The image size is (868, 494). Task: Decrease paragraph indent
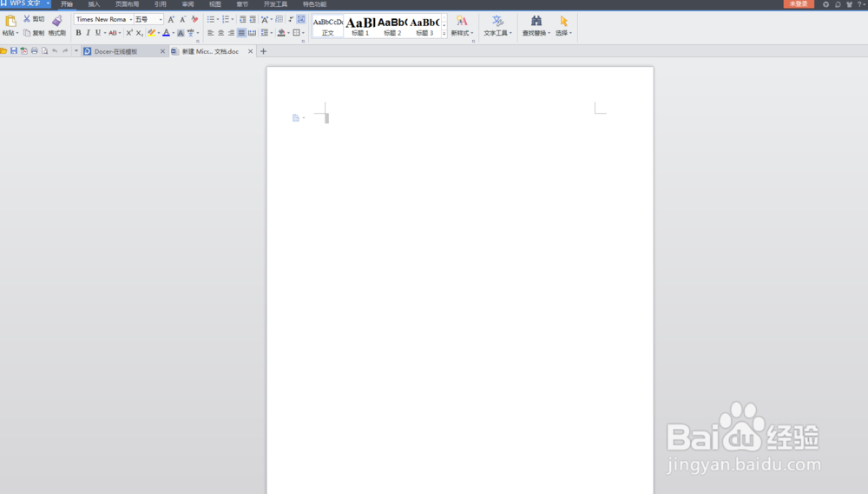[242, 19]
